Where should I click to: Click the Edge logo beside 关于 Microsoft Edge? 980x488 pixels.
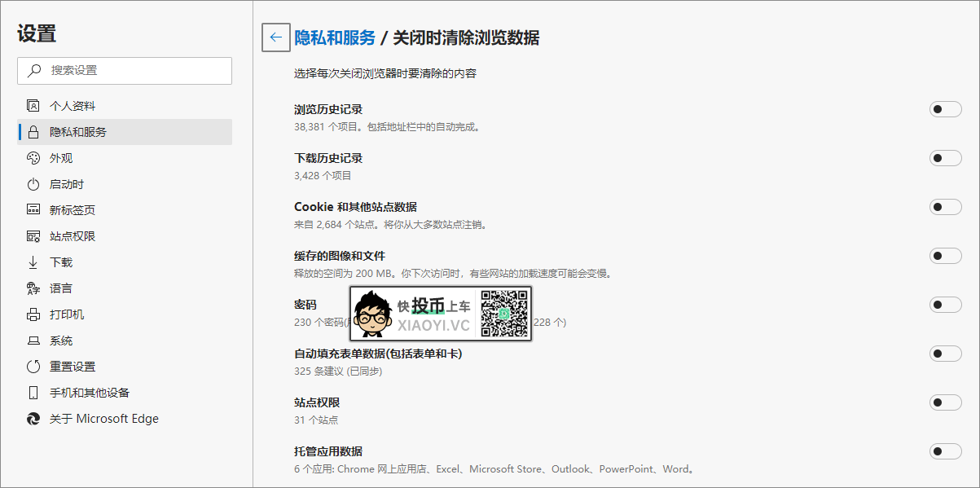tap(33, 419)
